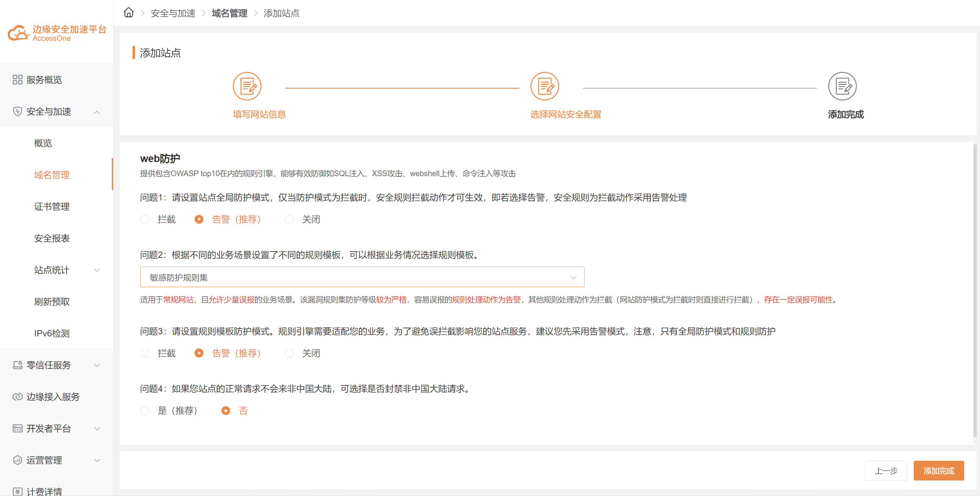Click the 选择网站安全配置 step icon
Screen dimensions: 980x496
click(544, 86)
